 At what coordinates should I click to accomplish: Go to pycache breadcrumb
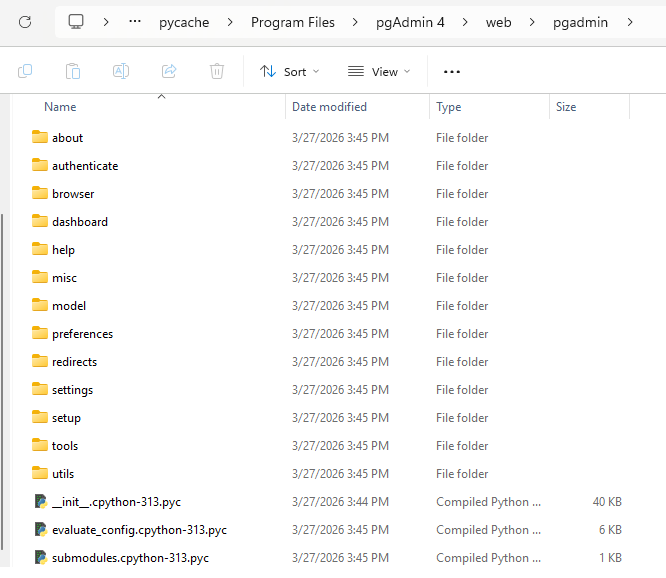point(184,22)
